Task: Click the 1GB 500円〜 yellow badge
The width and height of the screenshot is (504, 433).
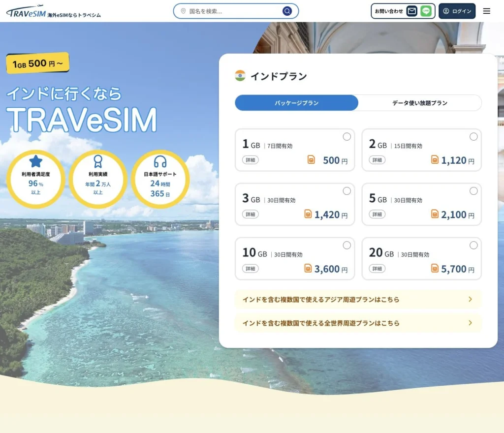Action: point(37,63)
